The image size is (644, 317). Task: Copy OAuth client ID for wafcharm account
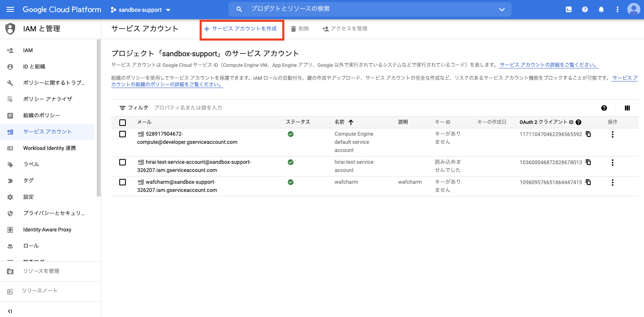coord(588,182)
